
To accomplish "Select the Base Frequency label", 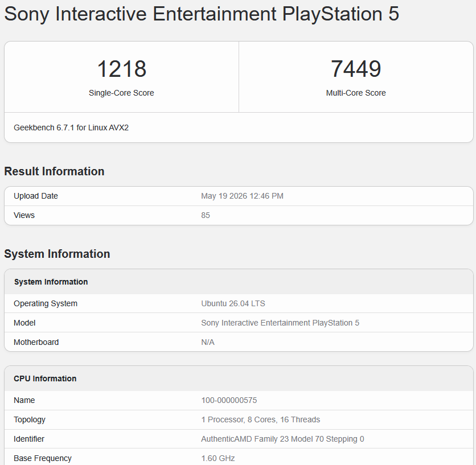I will [x=43, y=458].
